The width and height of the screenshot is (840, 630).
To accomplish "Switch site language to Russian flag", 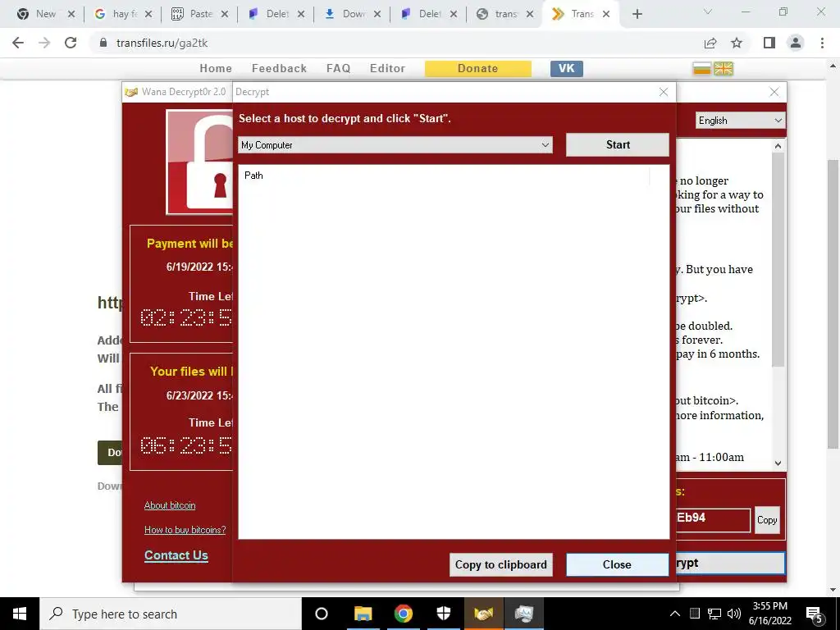I will 702,69.
